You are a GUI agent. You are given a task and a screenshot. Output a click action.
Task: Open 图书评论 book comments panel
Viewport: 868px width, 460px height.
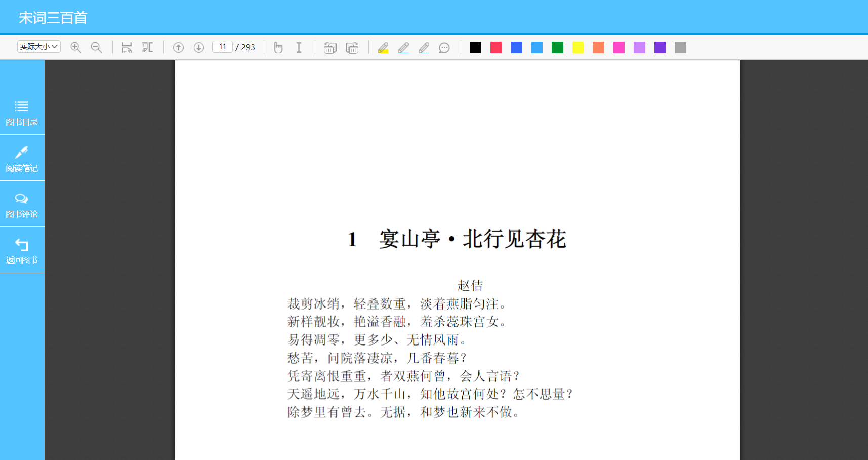point(22,205)
